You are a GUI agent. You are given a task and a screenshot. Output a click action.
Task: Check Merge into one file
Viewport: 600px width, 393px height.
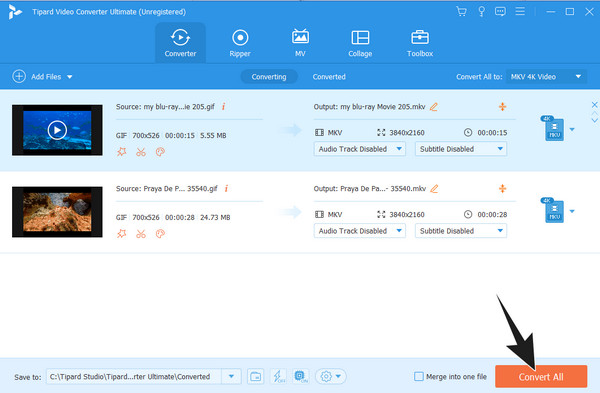419,377
